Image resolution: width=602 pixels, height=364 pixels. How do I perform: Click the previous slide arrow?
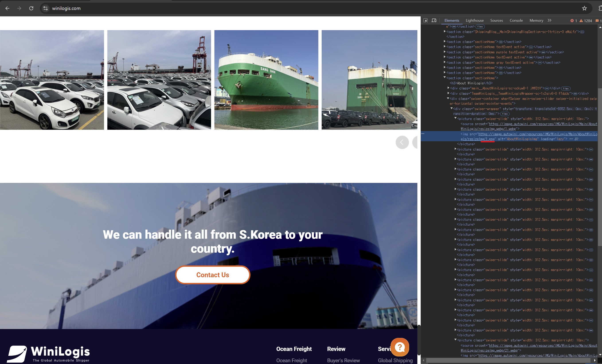(x=402, y=142)
